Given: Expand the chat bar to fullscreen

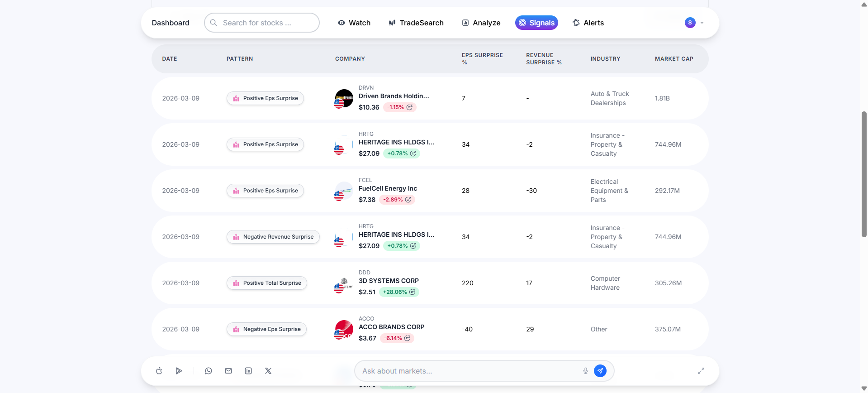Looking at the screenshot, I should tap(701, 371).
